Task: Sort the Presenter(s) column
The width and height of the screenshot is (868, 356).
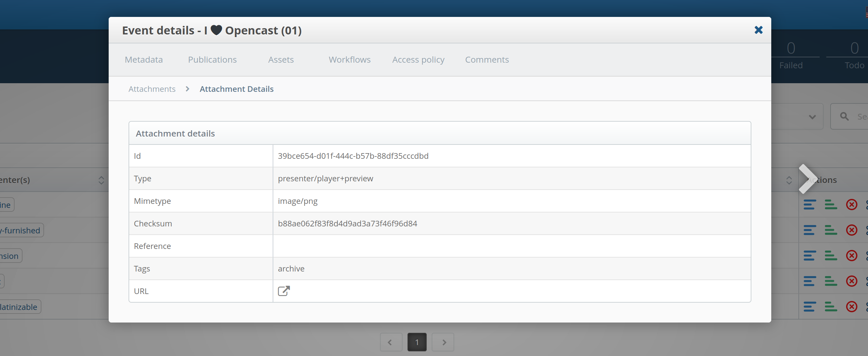Action: pos(101,180)
